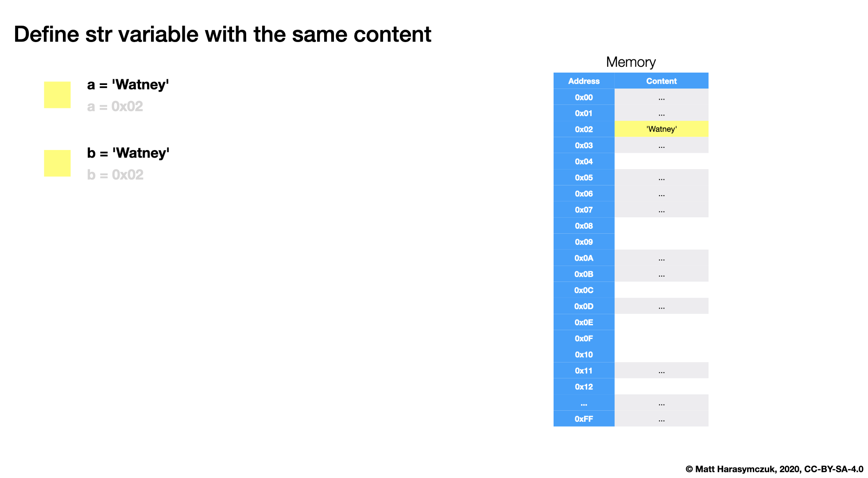Click the yellow square beside b = 'Watney'

(57, 163)
